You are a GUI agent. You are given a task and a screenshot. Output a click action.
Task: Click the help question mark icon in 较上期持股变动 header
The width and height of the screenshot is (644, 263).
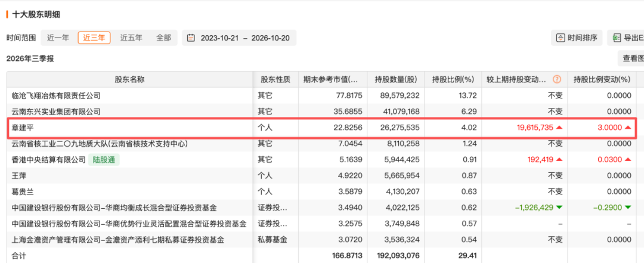(x=556, y=79)
